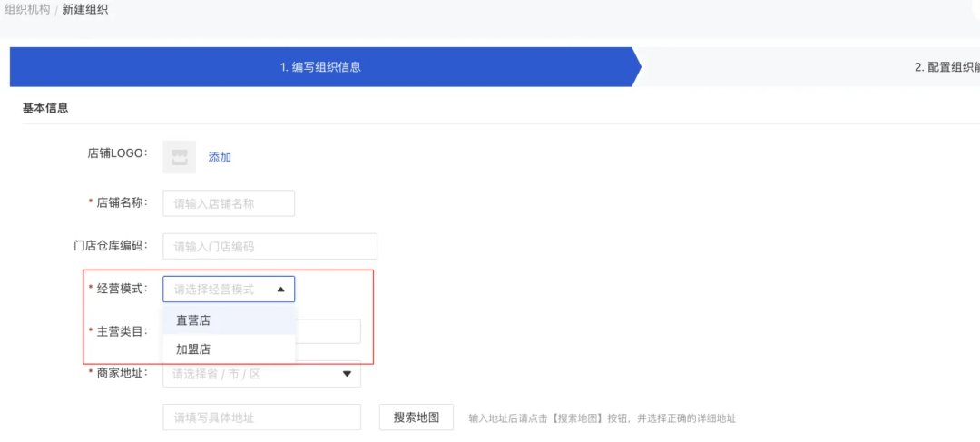Click the arrow in the 商家地址 selector
Viewport: 980px width, 442px height.
coord(347,373)
